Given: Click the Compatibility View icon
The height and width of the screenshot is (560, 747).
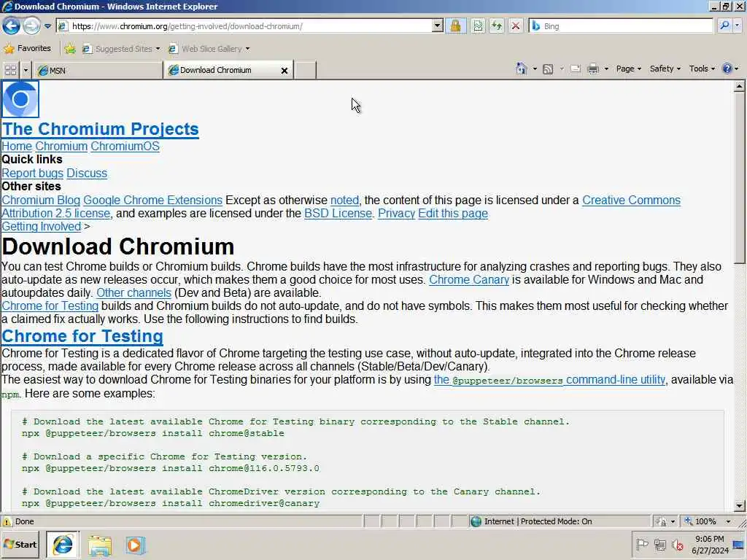Looking at the screenshot, I should click(478, 26).
